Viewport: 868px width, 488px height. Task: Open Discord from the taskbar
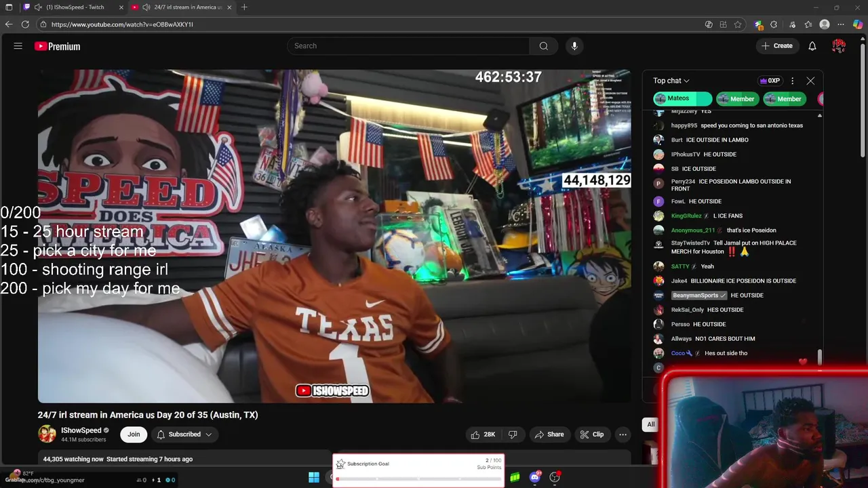pos(535,477)
